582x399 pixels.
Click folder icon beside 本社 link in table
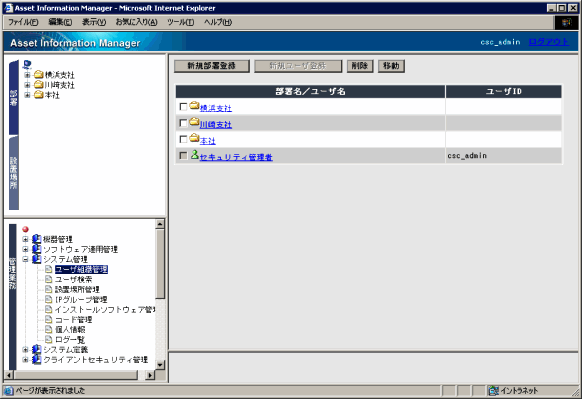(x=194, y=139)
